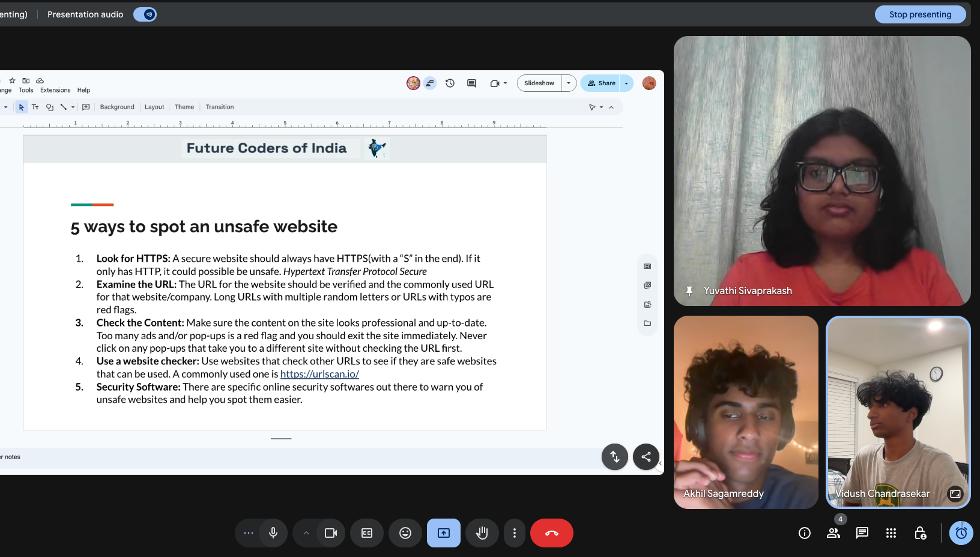The width and height of the screenshot is (980, 557).
Task: Turn off the camera button
Action: (x=331, y=533)
